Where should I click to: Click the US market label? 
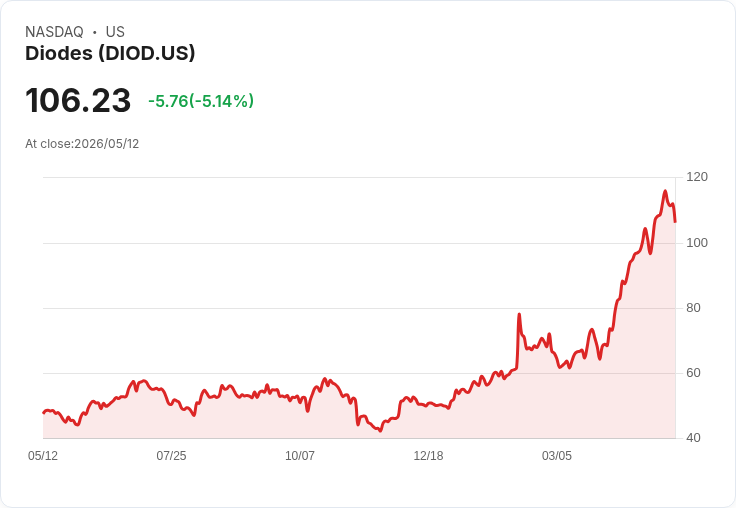[x=115, y=31]
